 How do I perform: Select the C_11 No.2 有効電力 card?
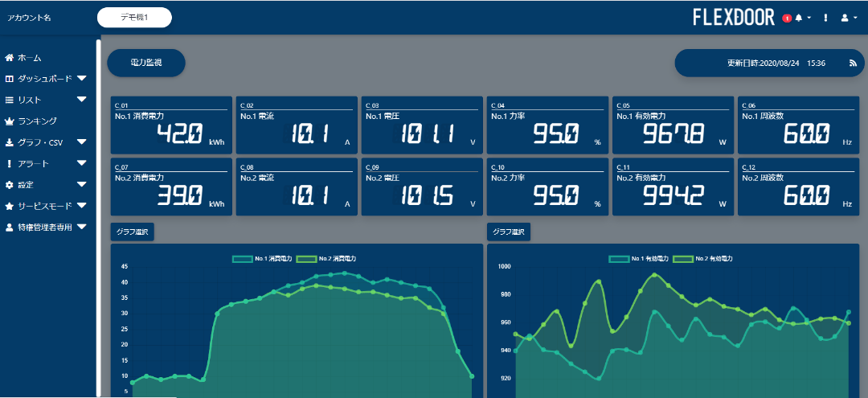[673, 187]
